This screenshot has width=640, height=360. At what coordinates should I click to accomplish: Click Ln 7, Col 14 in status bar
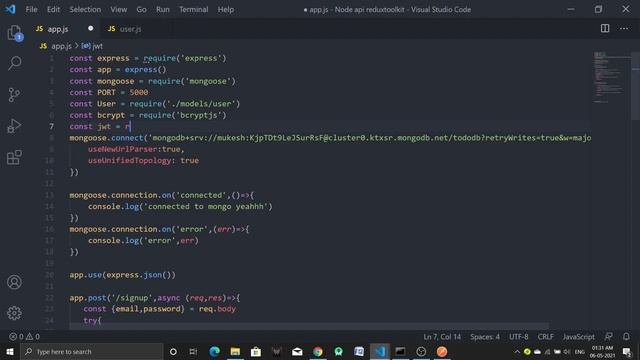tap(442, 337)
